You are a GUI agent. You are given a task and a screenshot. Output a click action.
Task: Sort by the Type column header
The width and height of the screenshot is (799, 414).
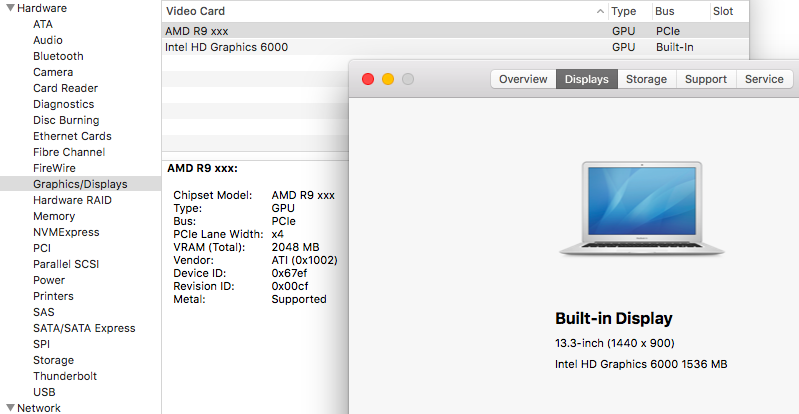(x=630, y=11)
